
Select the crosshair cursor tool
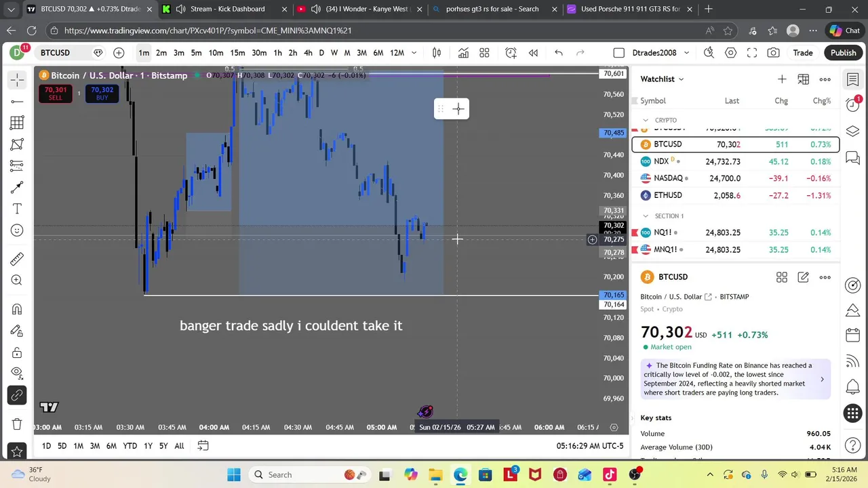point(17,80)
